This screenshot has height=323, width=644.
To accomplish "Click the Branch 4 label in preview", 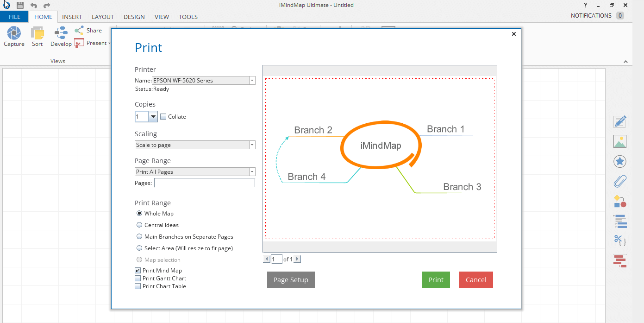I will pos(306,177).
